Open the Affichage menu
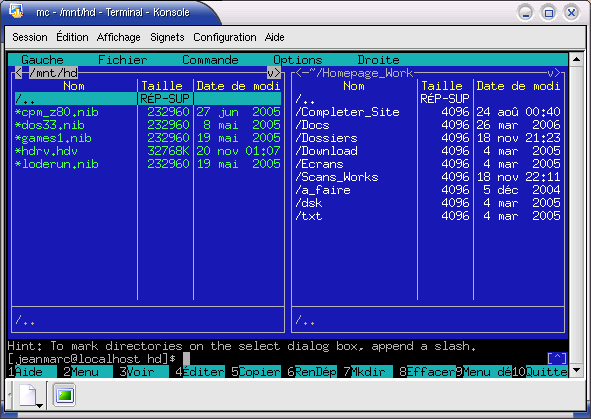This screenshot has width=591, height=419. [118, 37]
